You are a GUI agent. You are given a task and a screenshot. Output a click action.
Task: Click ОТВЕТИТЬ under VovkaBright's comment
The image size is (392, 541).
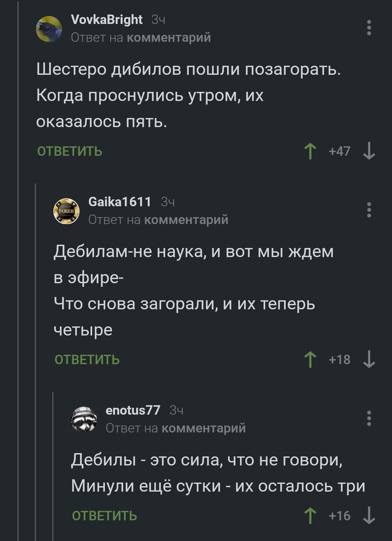pyautogui.click(x=70, y=151)
